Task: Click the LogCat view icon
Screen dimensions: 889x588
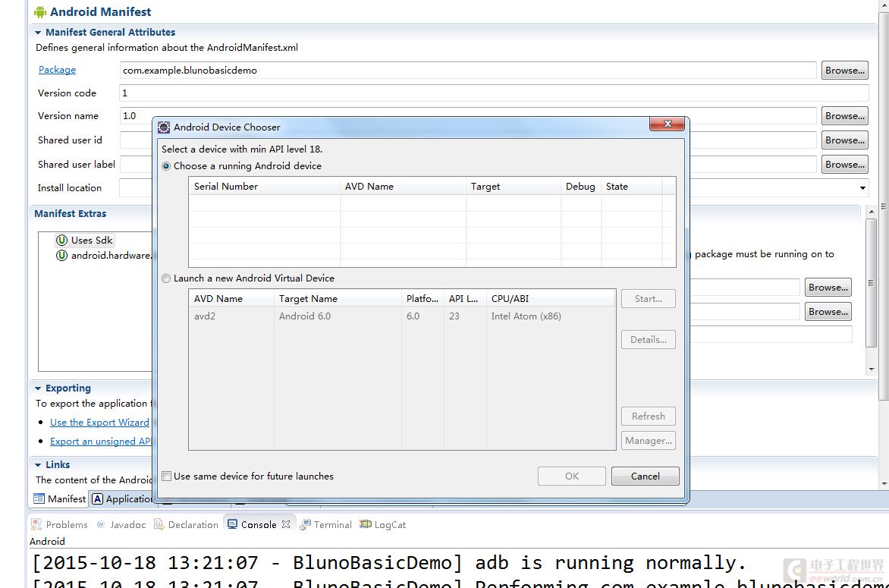Action: point(366,524)
